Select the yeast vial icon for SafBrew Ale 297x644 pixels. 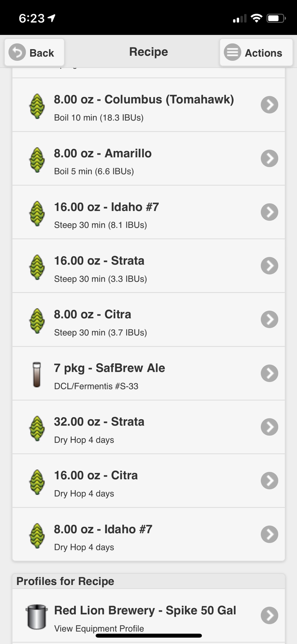pyautogui.click(x=37, y=375)
